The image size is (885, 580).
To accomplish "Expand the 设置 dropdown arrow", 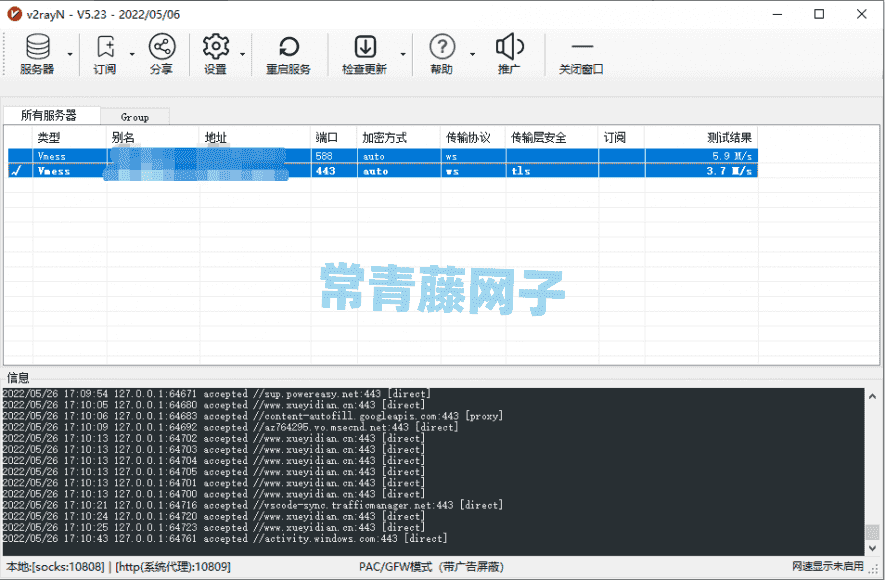I will click(243, 54).
